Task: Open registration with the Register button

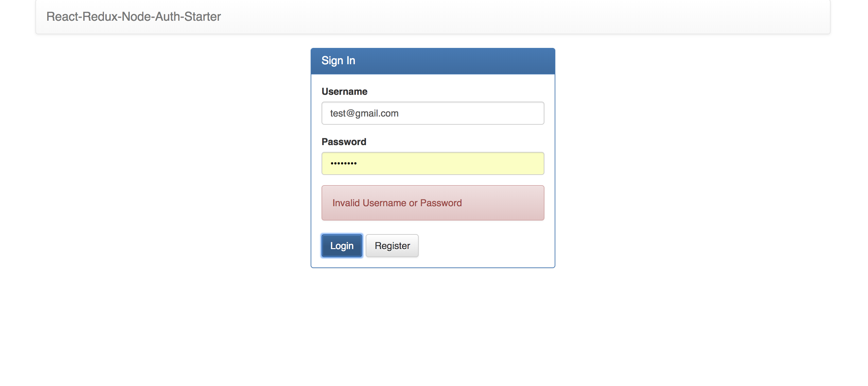Action: (x=392, y=246)
